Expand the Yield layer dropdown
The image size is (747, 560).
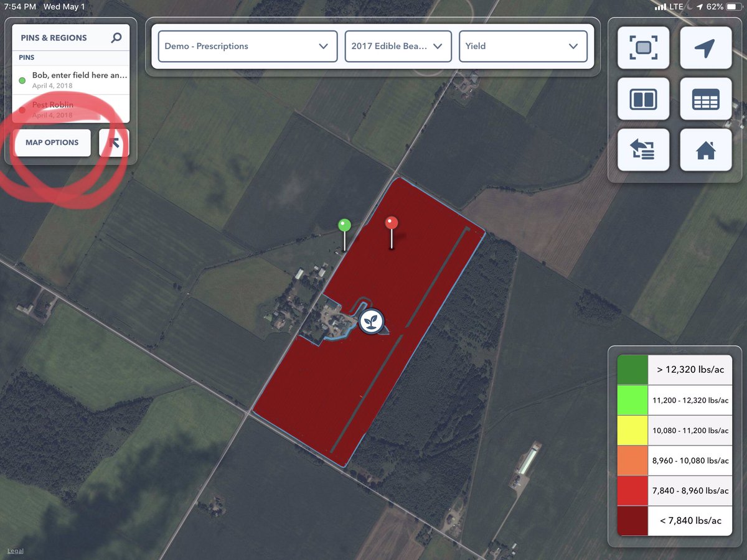523,46
